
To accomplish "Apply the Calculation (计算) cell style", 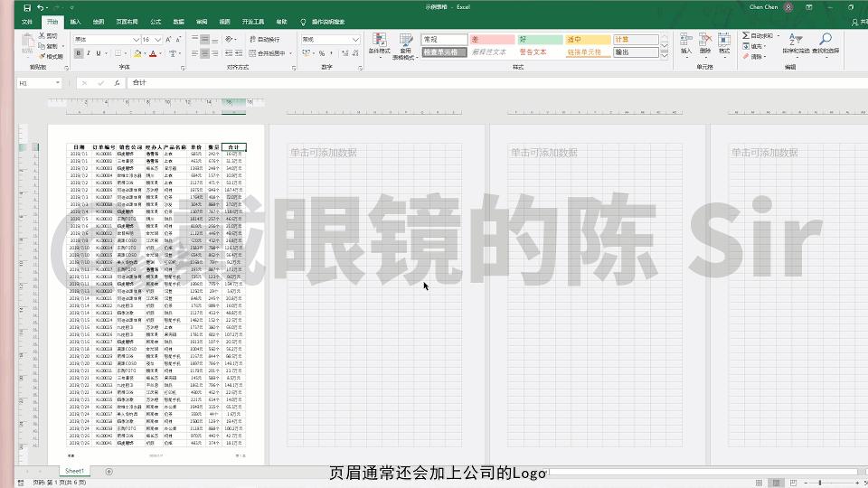I will (x=636, y=40).
